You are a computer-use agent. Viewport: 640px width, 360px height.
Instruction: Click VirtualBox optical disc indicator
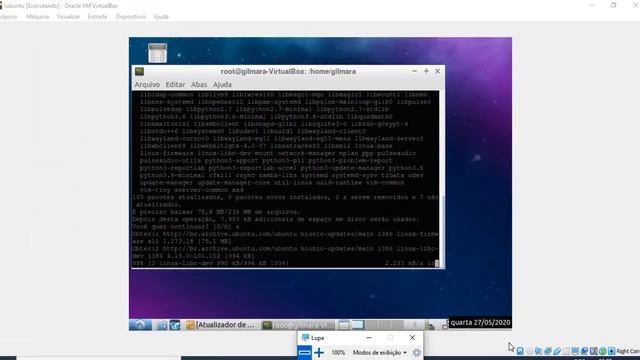coord(529,351)
